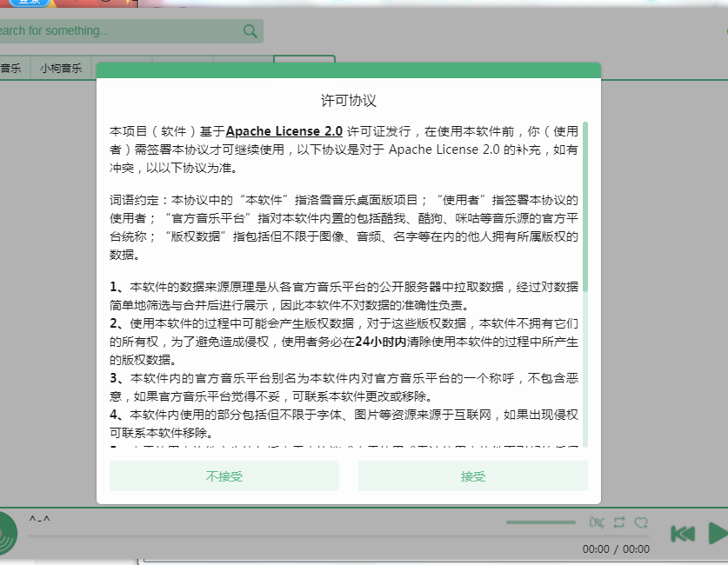This screenshot has width=728, height=565.
Task: Toggle the desktop lyrics LRC icon
Action: [x=597, y=522]
